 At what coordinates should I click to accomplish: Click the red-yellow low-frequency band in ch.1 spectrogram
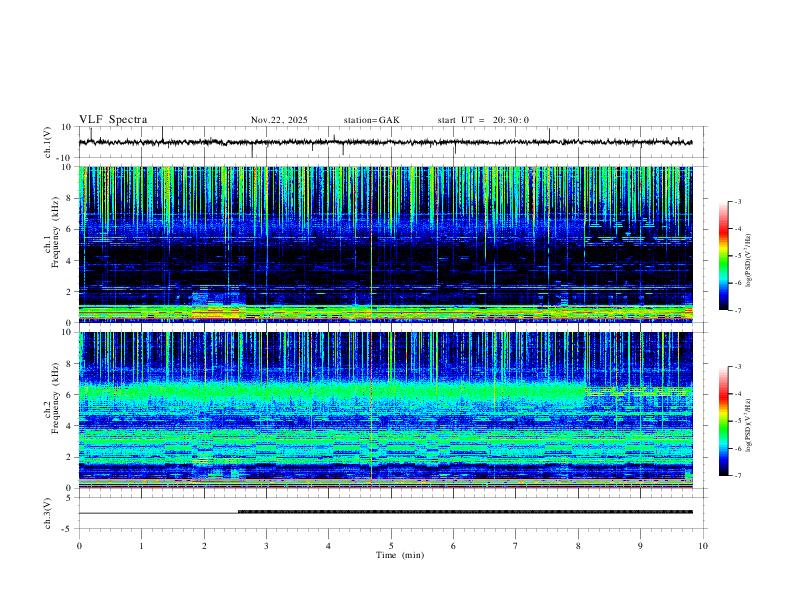[385, 314]
